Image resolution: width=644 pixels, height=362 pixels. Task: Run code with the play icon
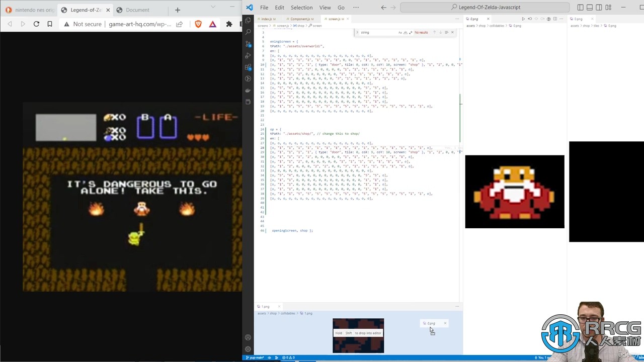click(523, 19)
